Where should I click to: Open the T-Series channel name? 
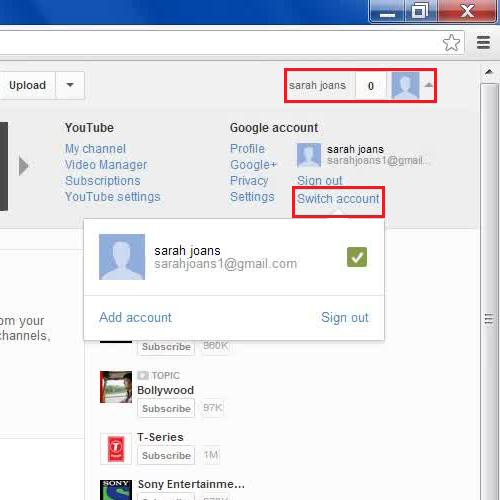coord(160,437)
